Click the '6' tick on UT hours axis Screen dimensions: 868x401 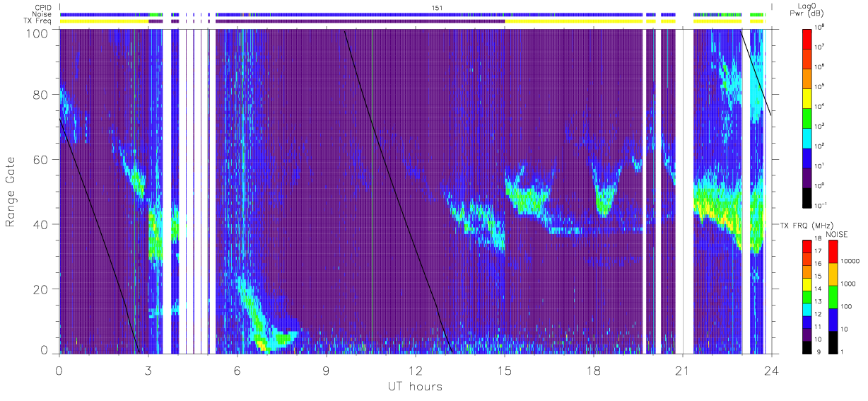pos(237,369)
